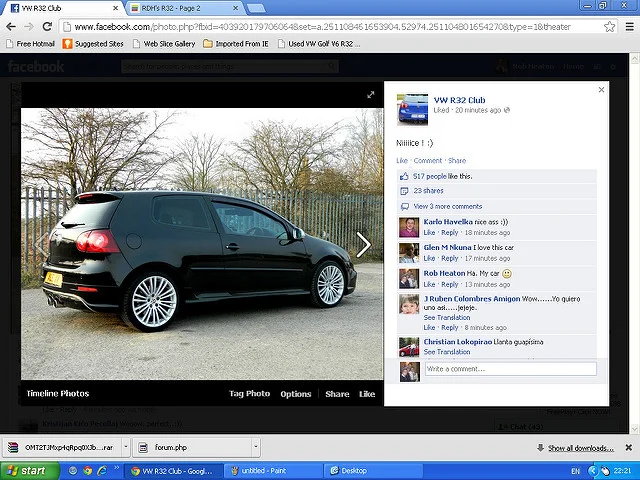This screenshot has height=480, width=640.
Task: Click in the Write a comment field
Action: pyautogui.click(x=511, y=369)
